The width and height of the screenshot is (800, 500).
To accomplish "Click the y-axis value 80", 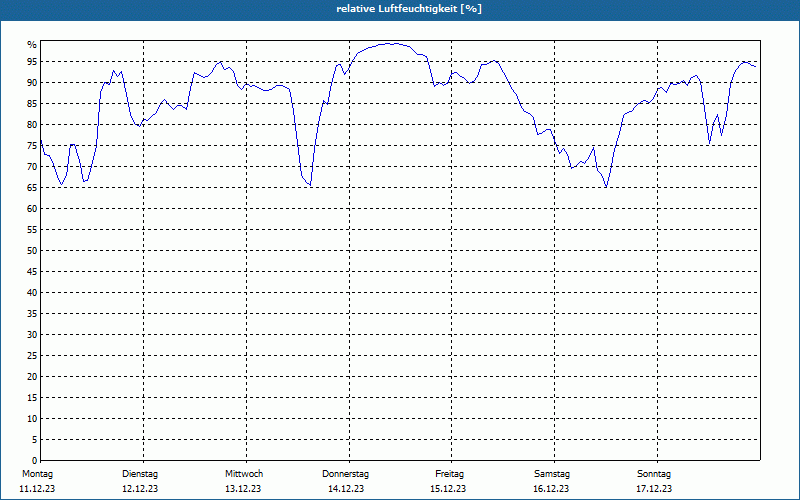I will 32,124.
